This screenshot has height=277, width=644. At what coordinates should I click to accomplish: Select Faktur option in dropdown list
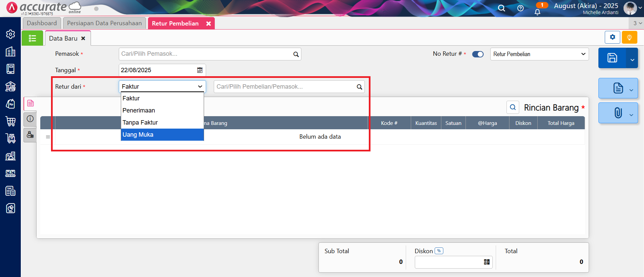[162, 98]
